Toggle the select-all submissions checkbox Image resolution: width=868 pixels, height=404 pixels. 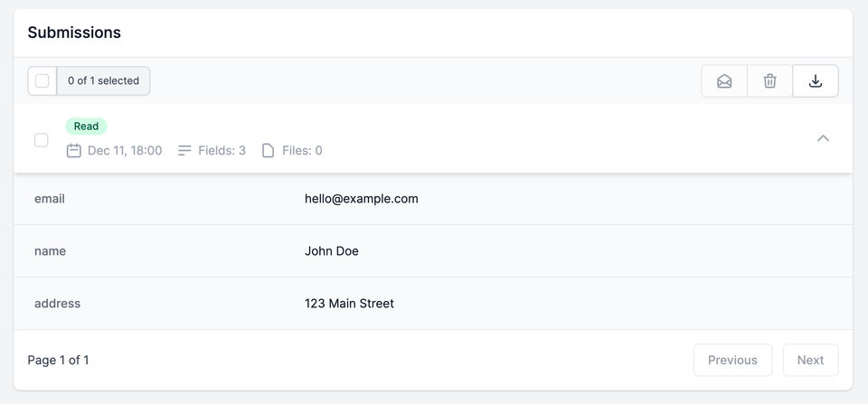(42, 81)
